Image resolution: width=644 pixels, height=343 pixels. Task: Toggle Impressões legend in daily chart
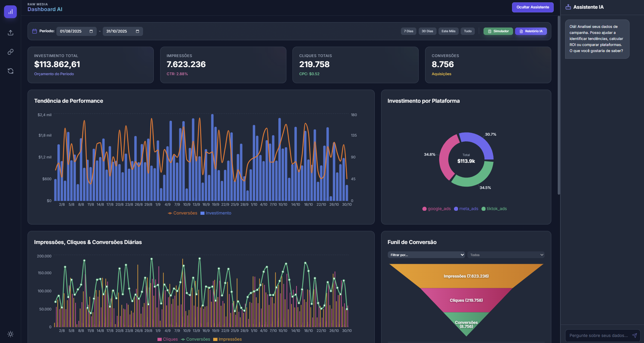pos(227,339)
